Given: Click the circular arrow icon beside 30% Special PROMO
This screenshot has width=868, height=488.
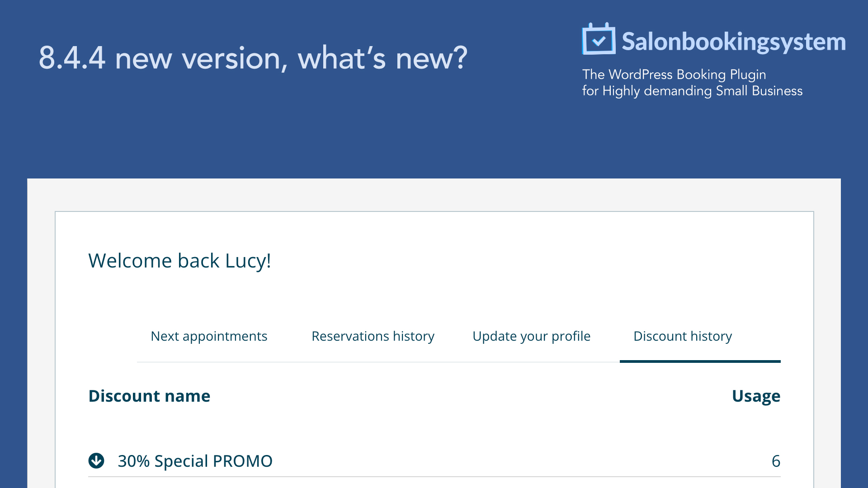Looking at the screenshot, I should point(96,461).
